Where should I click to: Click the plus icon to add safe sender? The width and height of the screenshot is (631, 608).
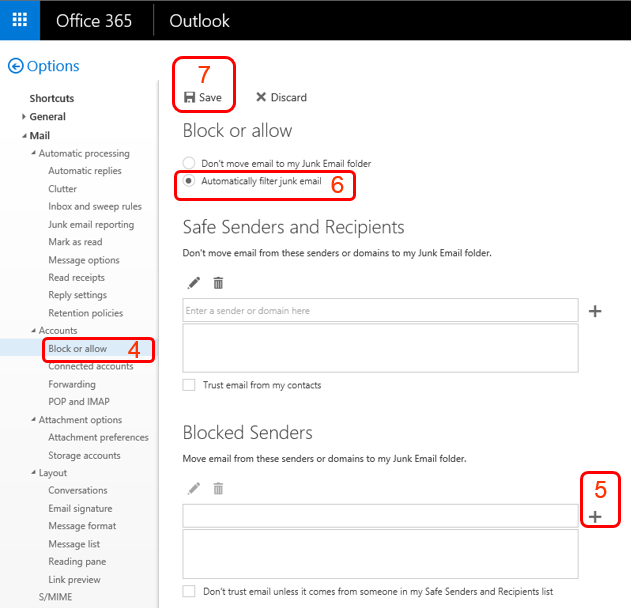click(595, 311)
